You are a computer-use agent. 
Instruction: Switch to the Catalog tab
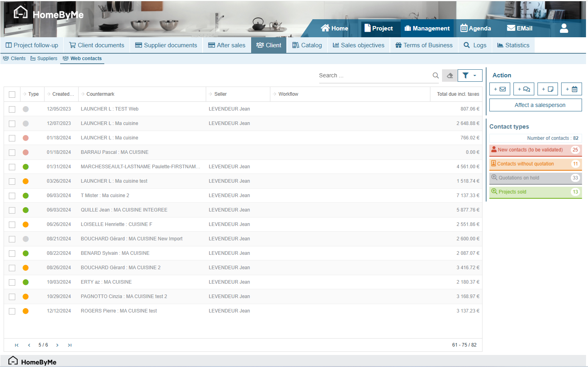(307, 45)
